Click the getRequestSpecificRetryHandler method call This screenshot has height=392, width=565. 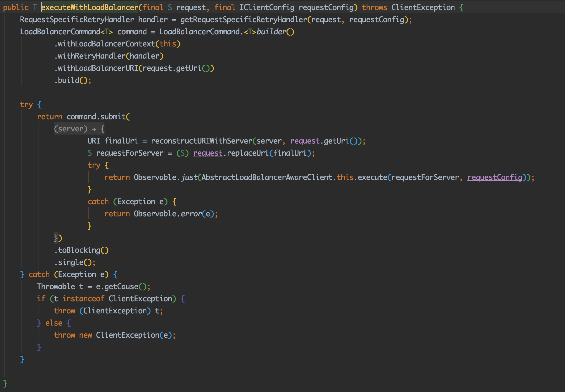[x=244, y=20]
